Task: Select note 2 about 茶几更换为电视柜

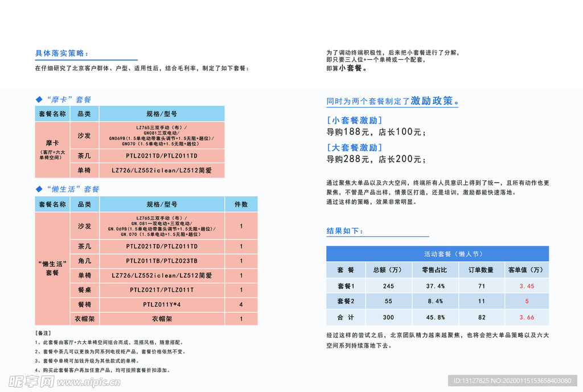Action: [x=110, y=352]
